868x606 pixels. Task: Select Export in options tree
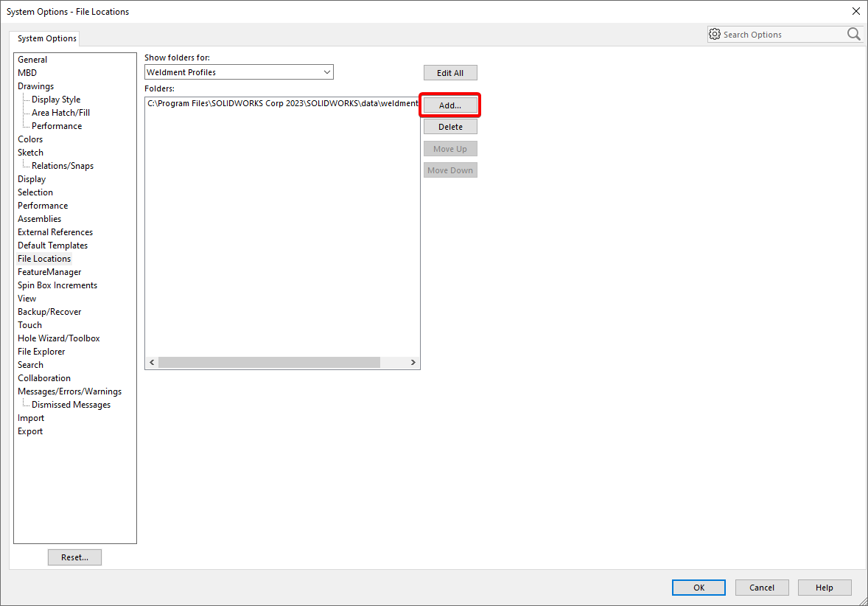point(30,431)
